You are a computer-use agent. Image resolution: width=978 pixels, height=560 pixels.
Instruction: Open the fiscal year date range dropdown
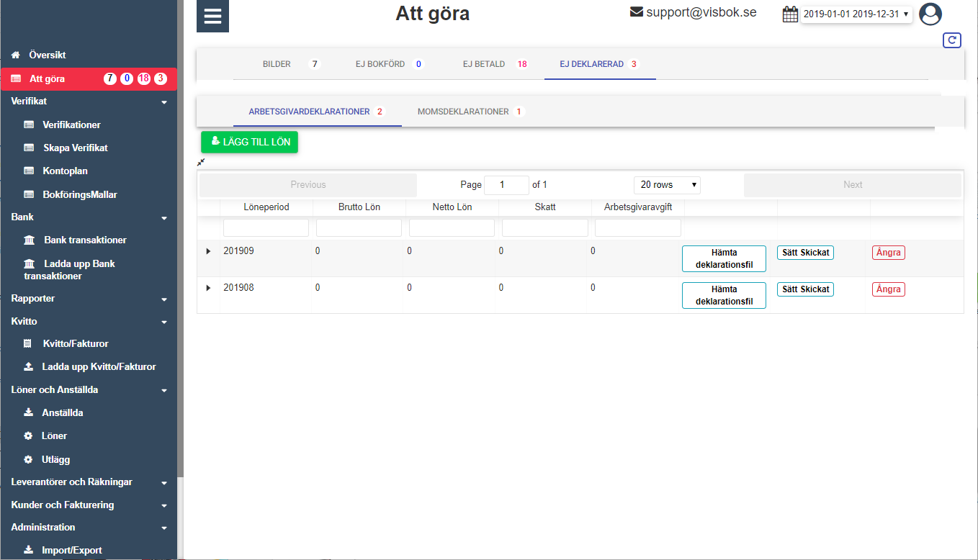(x=856, y=14)
